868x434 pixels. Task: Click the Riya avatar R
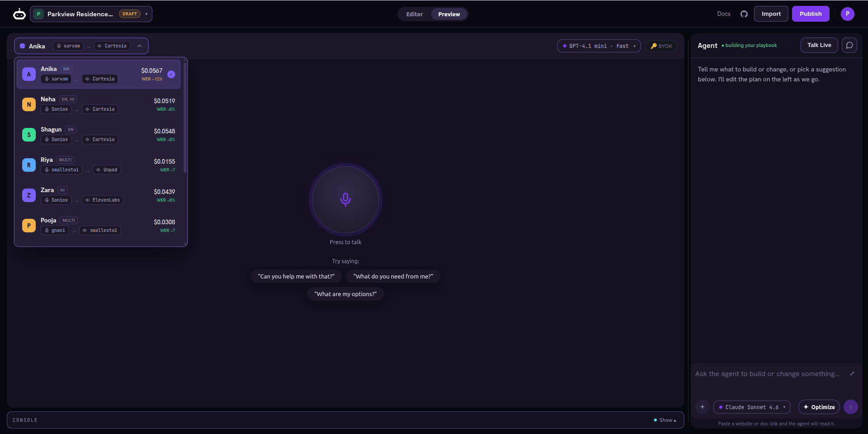(29, 165)
